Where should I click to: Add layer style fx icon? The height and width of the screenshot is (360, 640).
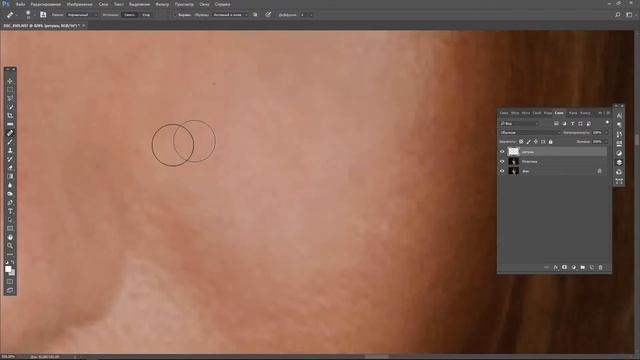[556, 267]
